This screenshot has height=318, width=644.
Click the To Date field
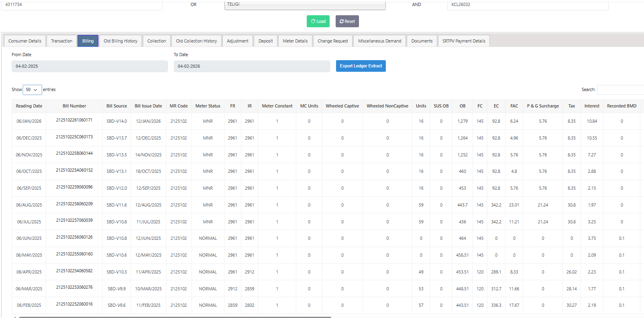point(251,67)
